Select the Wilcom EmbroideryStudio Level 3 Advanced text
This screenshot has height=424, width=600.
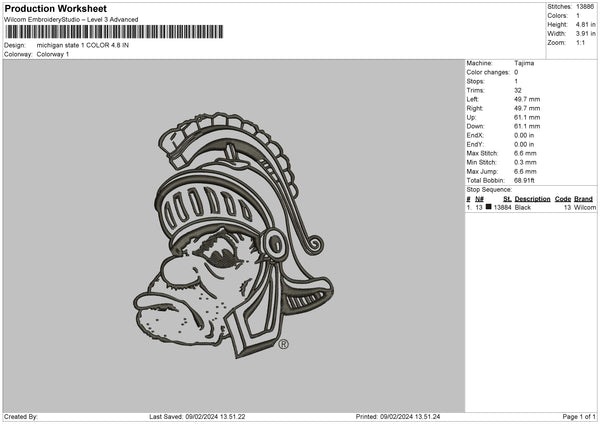71,20
